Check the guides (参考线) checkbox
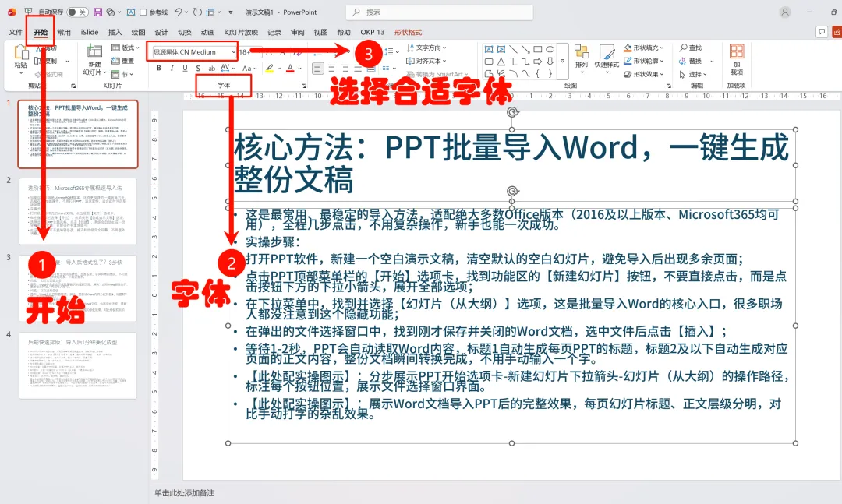 coord(143,12)
